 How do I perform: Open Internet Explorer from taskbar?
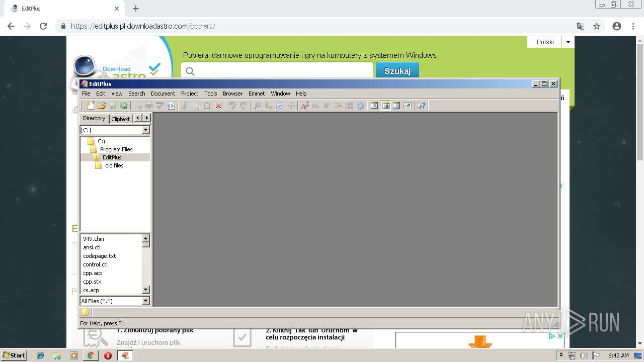[x=40, y=355]
